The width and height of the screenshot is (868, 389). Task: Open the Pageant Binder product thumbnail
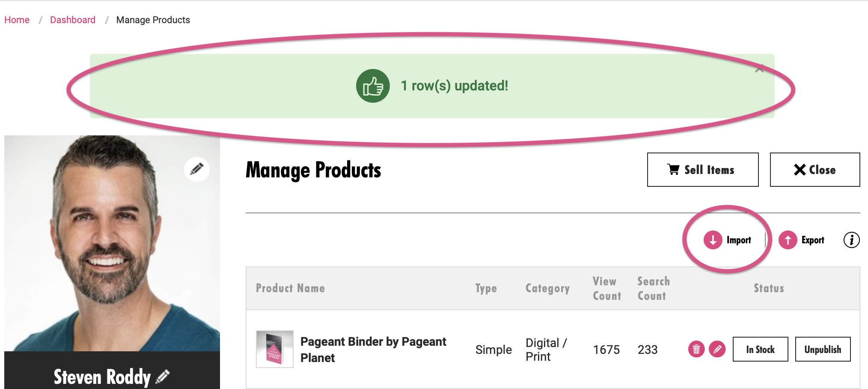tap(275, 349)
